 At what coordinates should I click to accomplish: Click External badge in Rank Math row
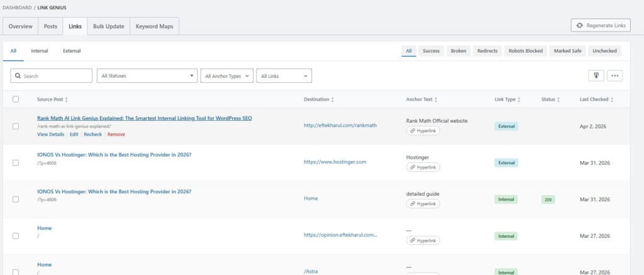tap(506, 126)
